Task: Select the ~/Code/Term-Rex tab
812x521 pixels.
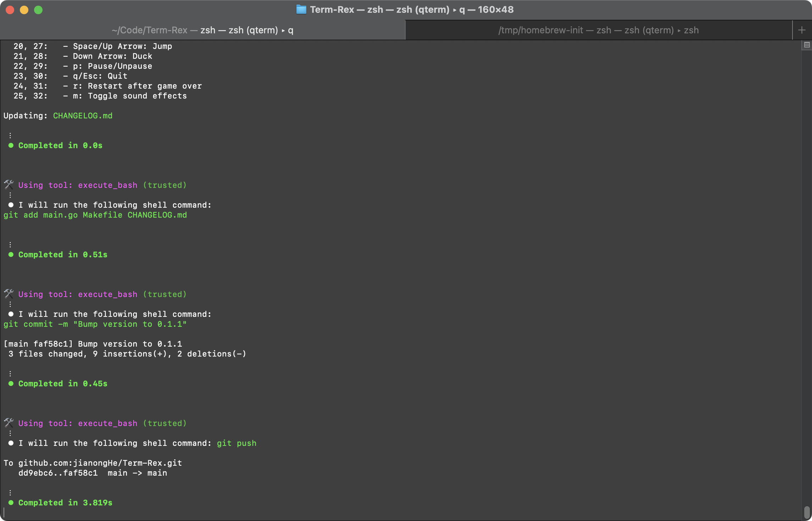Action: click(x=202, y=30)
